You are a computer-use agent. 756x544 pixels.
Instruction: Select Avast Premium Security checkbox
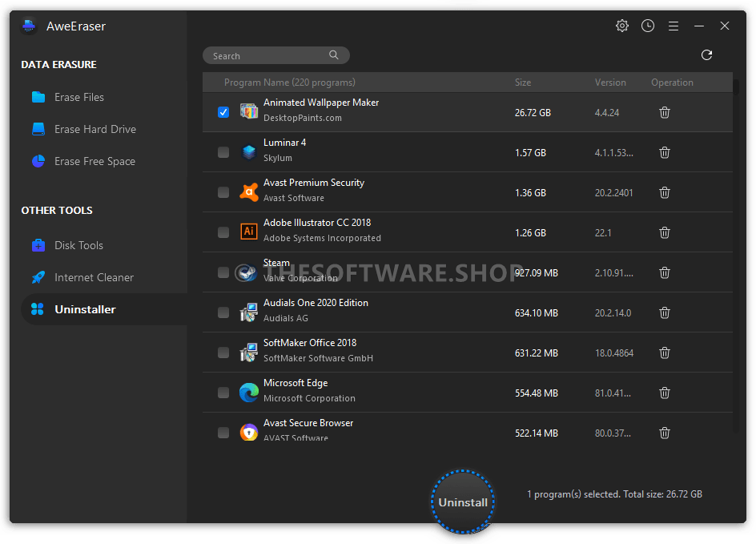(223, 192)
